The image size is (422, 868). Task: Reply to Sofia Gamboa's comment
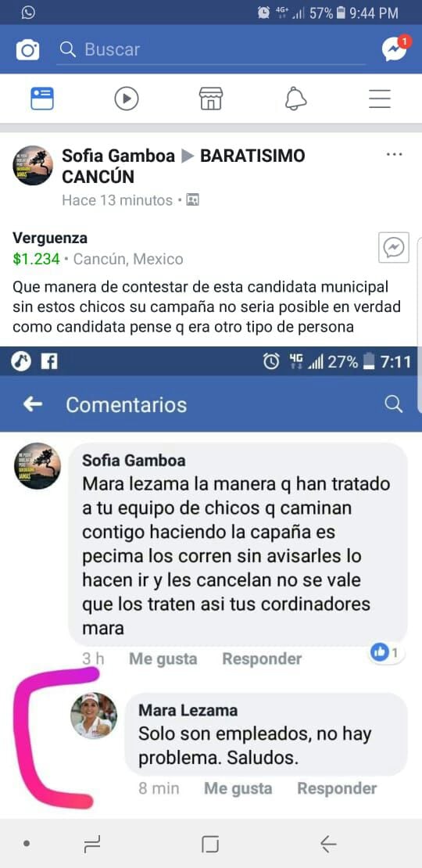262,658
